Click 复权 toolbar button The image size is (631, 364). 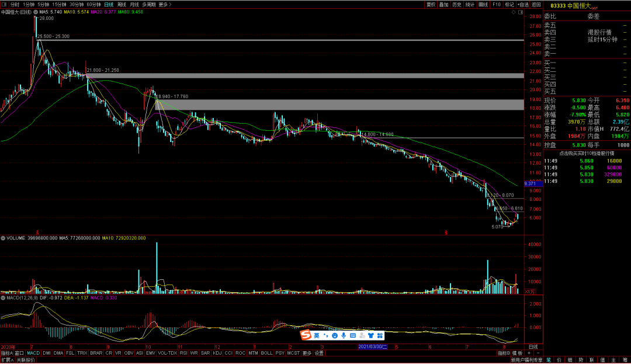click(431, 5)
